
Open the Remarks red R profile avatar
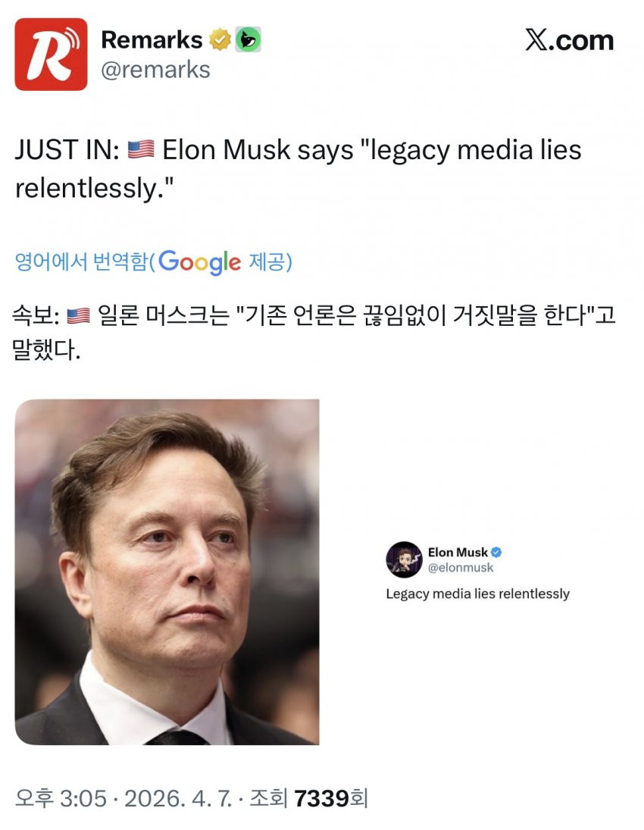tap(51, 54)
